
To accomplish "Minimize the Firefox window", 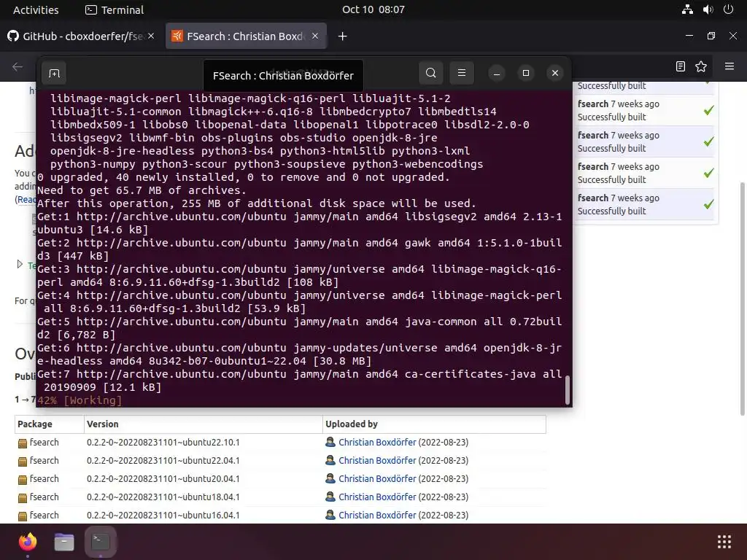I will pyautogui.click(x=689, y=36).
